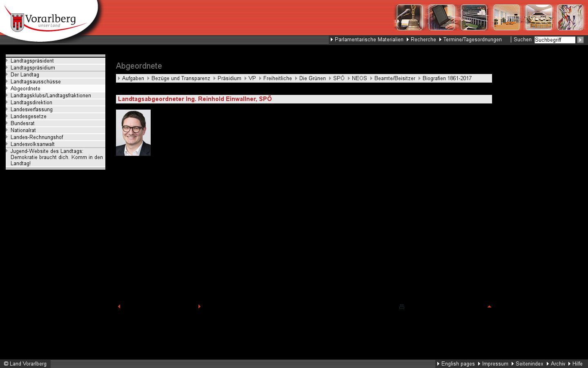The image size is (588, 368).
Task: Switch to Die Grünen tab
Action: 312,79
